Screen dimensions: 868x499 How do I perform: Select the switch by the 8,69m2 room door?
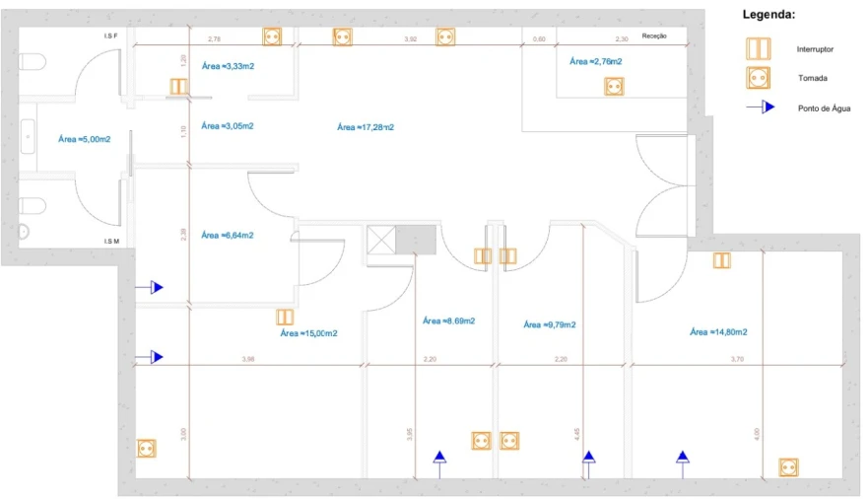pos(483,255)
